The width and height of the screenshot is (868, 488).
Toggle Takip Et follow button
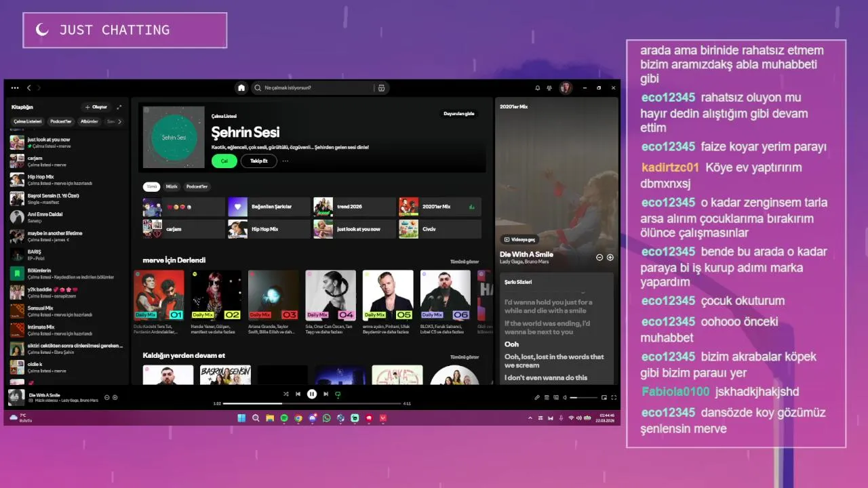pyautogui.click(x=259, y=161)
